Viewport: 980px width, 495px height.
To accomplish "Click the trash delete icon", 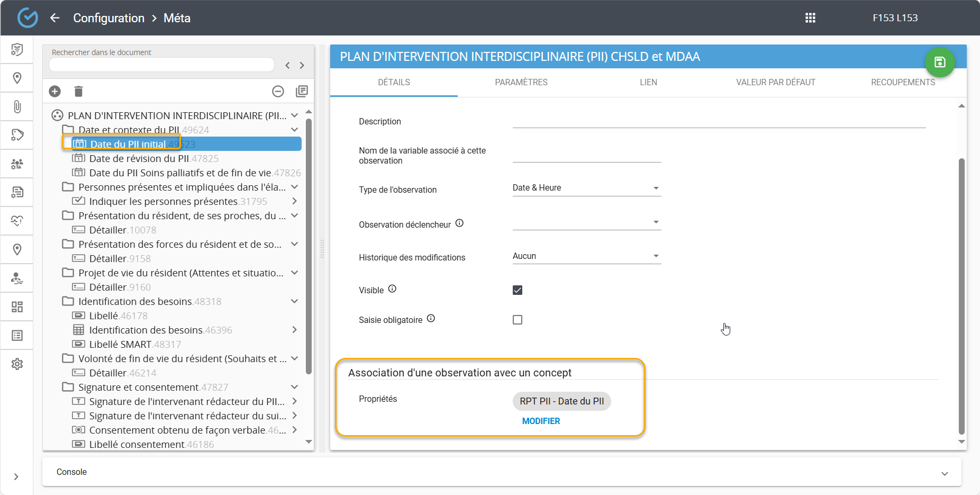I will pyautogui.click(x=78, y=91).
